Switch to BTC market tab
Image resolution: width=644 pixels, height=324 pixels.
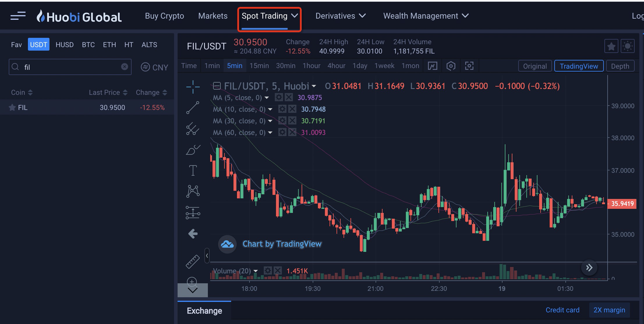coord(88,44)
